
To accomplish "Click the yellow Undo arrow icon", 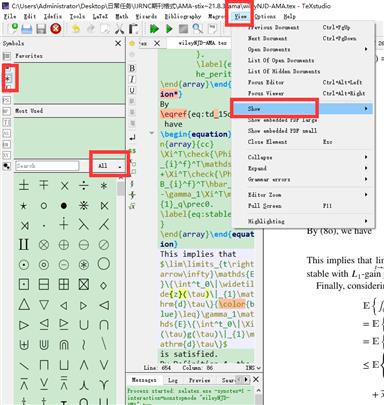I will point(76,29).
